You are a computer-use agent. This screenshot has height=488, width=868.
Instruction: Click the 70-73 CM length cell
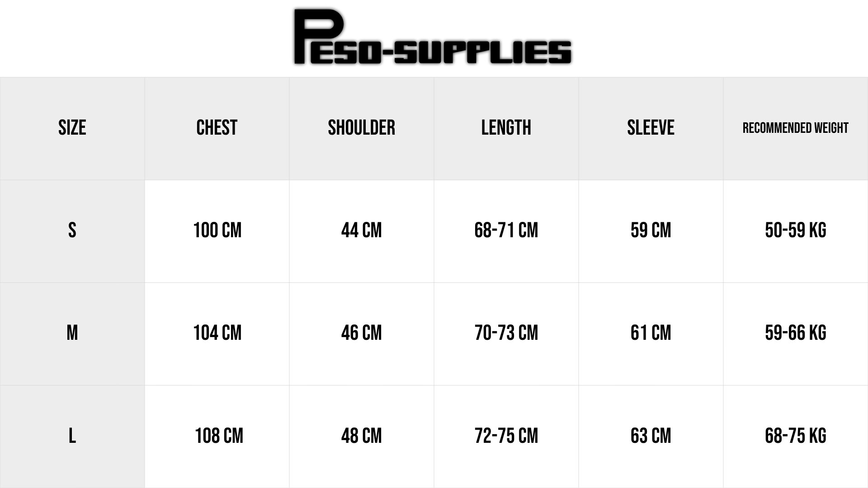[506, 333]
